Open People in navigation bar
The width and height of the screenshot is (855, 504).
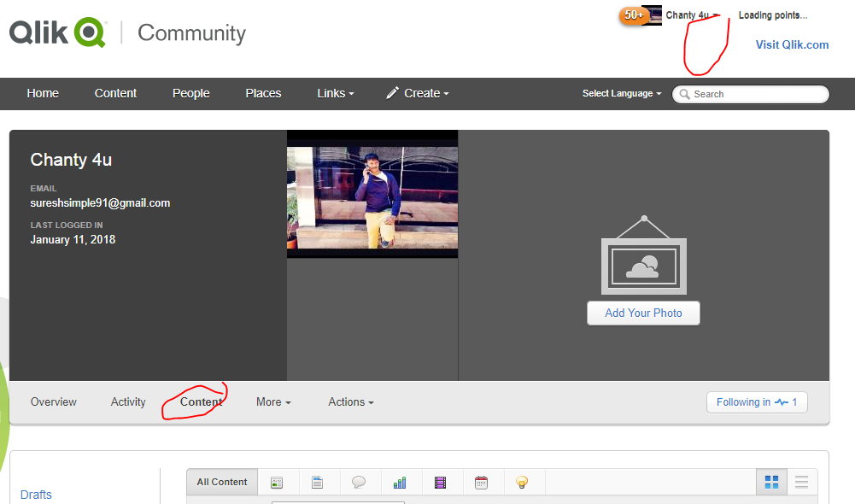coord(190,93)
